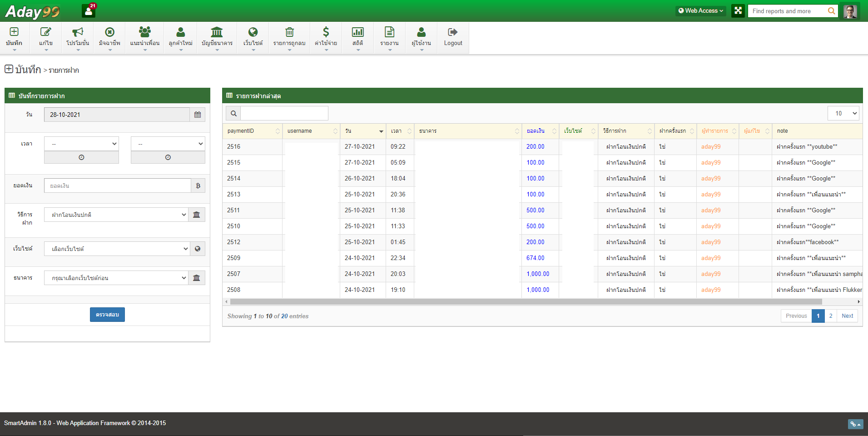This screenshot has width=868, height=436.
Task: Click the aday99 link in row 2516
Action: click(711, 147)
